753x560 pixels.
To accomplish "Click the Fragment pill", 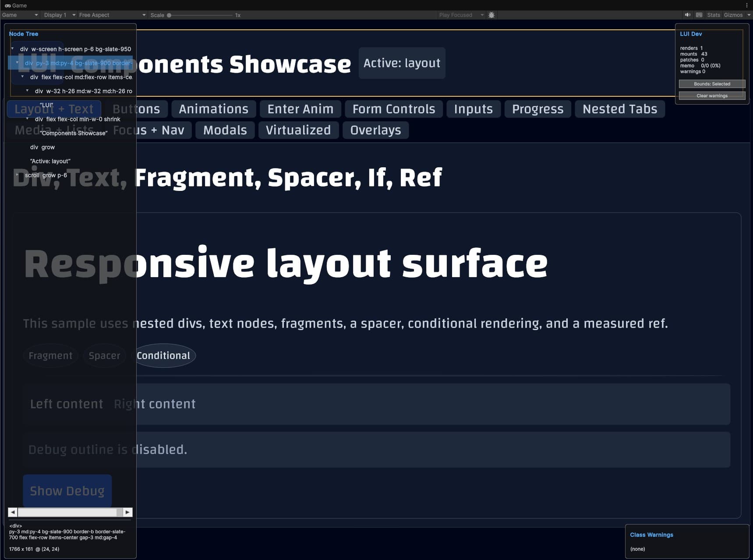I will pyautogui.click(x=50, y=356).
